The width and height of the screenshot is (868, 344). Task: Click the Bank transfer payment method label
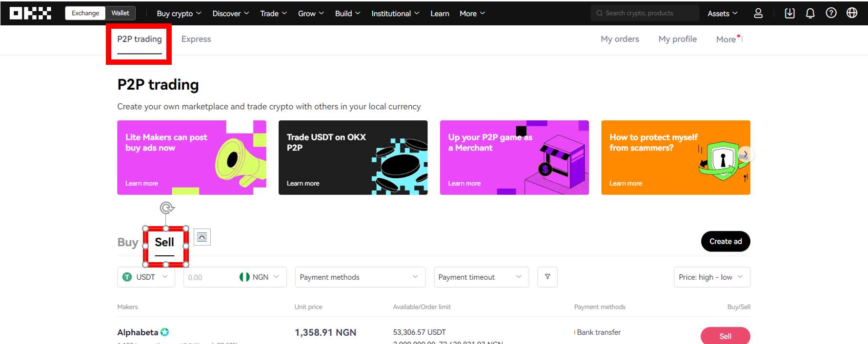point(599,332)
